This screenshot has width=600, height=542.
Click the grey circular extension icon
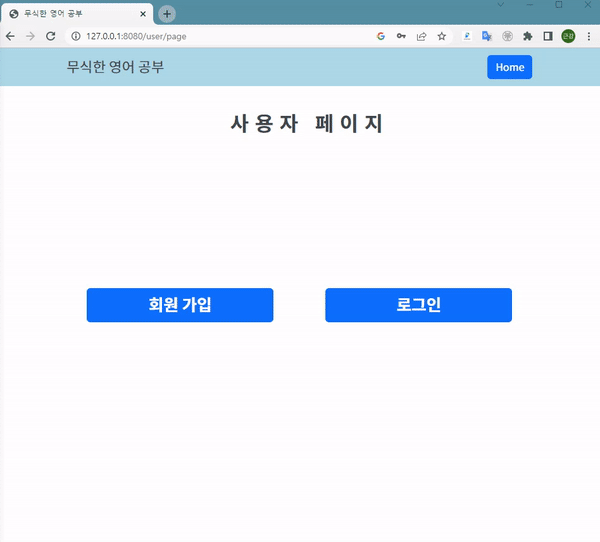click(507, 36)
